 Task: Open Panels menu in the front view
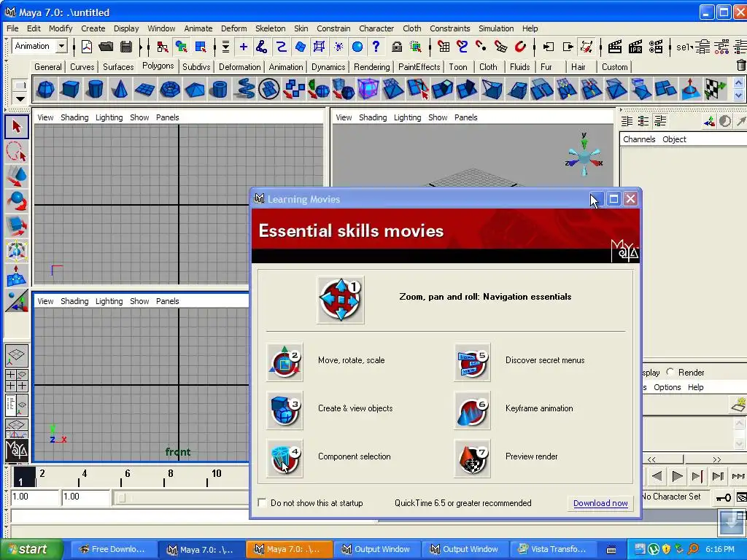tap(167, 301)
